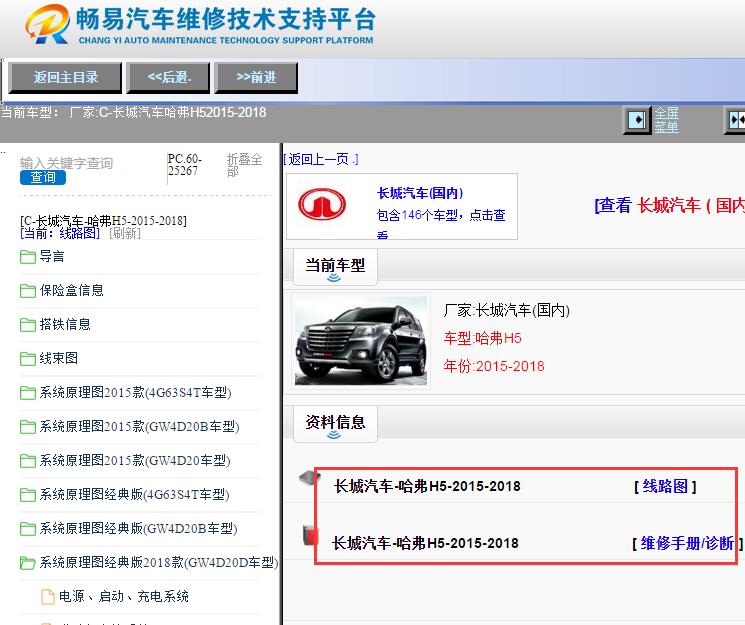Select the 当前车型 tab
This screenshot has height=625, width=745.
point(335,266)
